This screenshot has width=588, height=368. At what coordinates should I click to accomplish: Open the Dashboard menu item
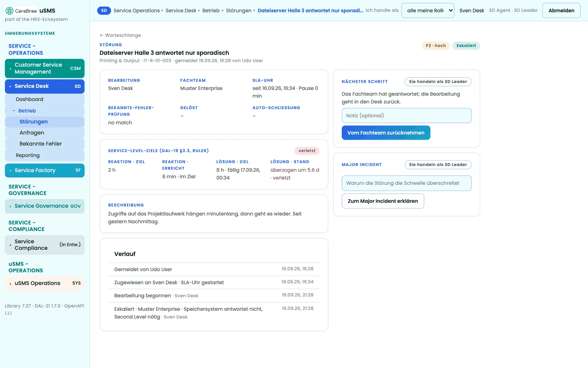point(45,99)
